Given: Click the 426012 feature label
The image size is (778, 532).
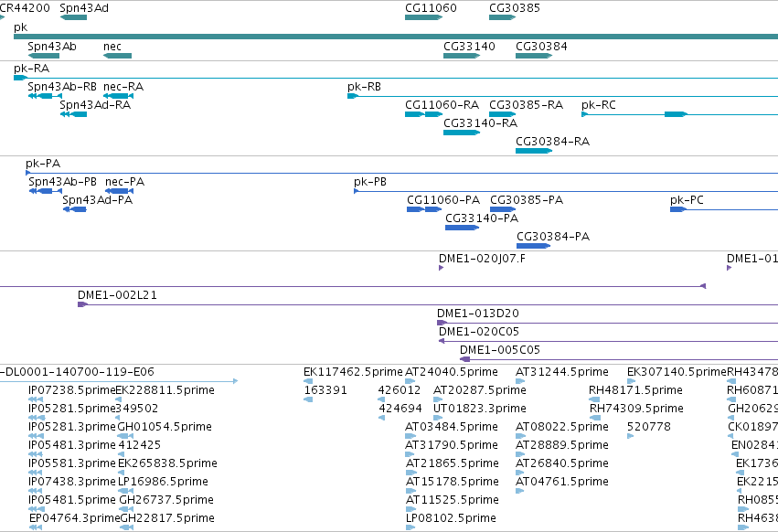Looking at the screenshot, I should coord(400,390).
